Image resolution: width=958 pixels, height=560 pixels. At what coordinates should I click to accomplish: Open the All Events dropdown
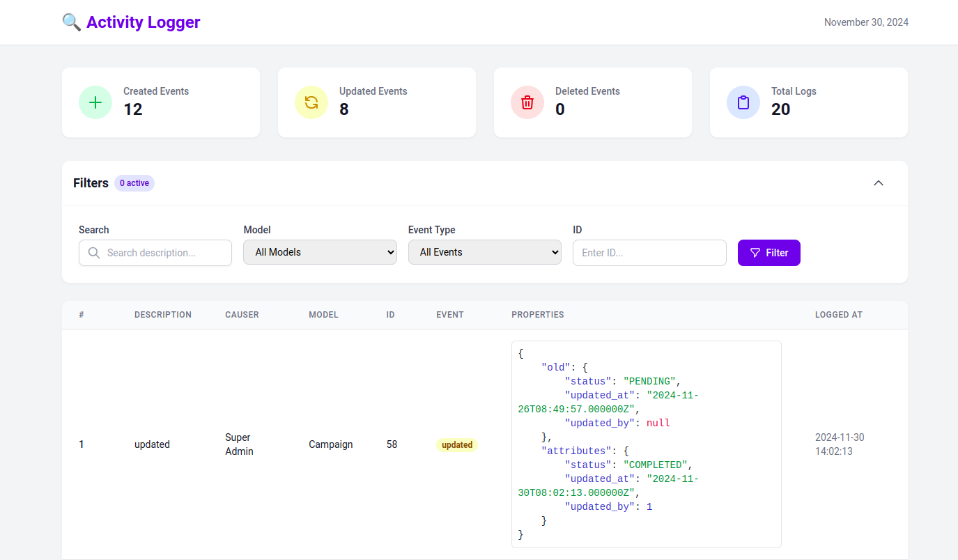[x=484, y=252]
